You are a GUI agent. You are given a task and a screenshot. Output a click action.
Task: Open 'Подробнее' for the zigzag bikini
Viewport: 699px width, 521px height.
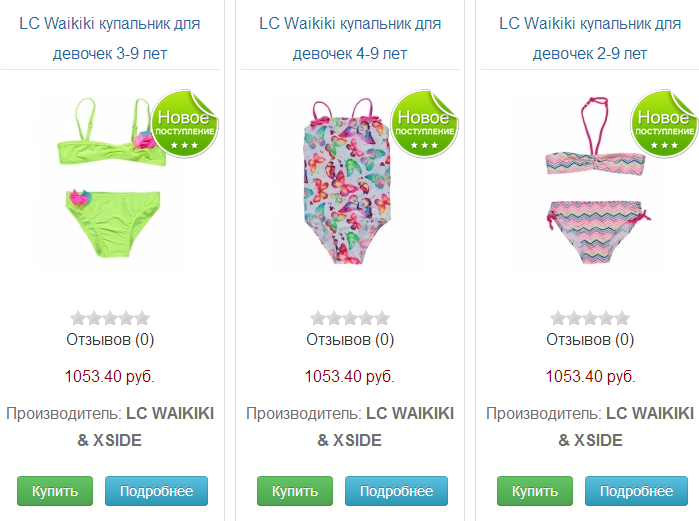(x=636, y=491)
